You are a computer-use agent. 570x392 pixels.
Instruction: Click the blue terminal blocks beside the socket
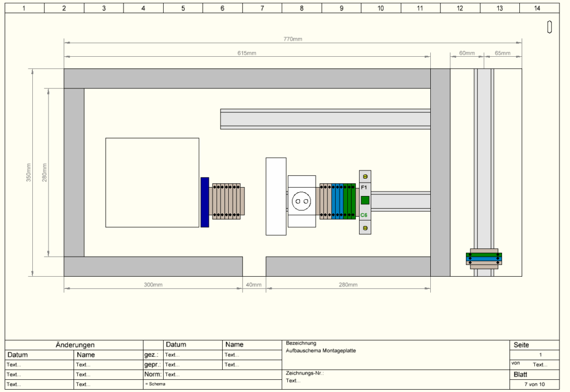click(x=337, y=201)
